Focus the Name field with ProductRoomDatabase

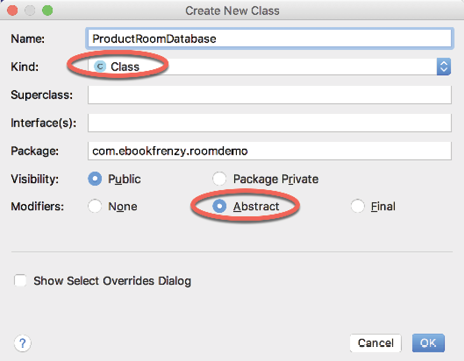click(270, 39)
